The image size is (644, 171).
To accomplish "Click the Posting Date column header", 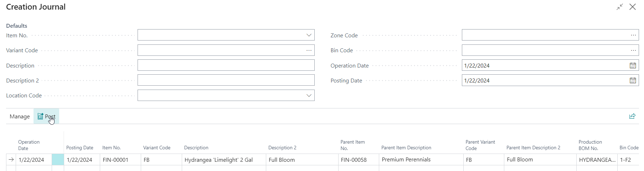I will (79, 148).
